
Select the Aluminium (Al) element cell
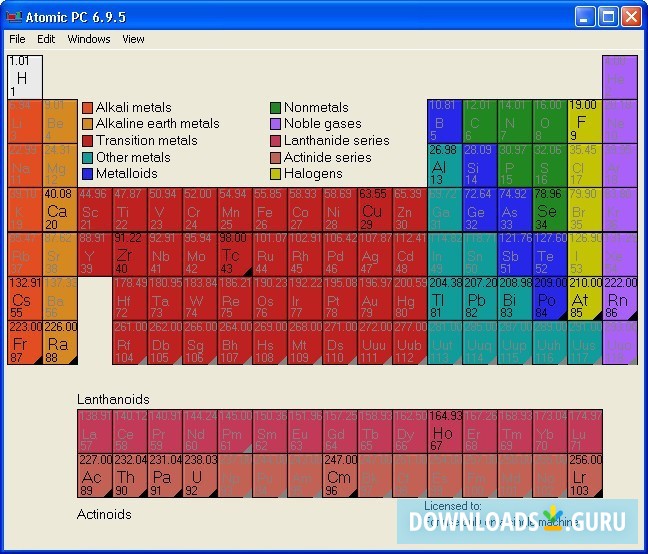pyautogui.click(x=445, y=166)
